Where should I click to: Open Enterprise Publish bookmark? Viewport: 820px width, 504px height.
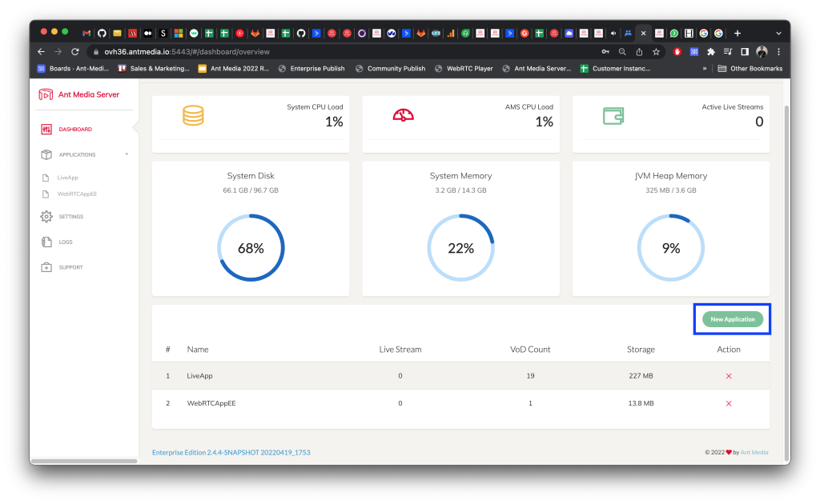312,69
